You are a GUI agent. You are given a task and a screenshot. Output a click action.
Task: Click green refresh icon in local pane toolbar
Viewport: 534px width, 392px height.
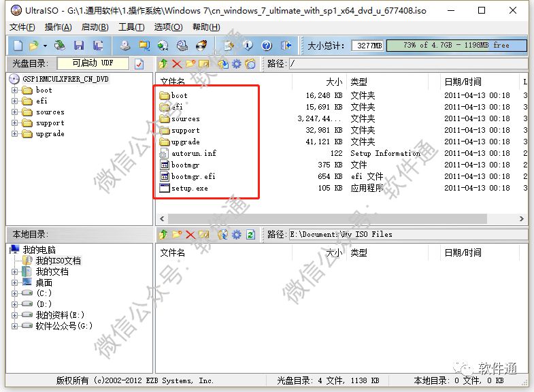tap(250, 235)
